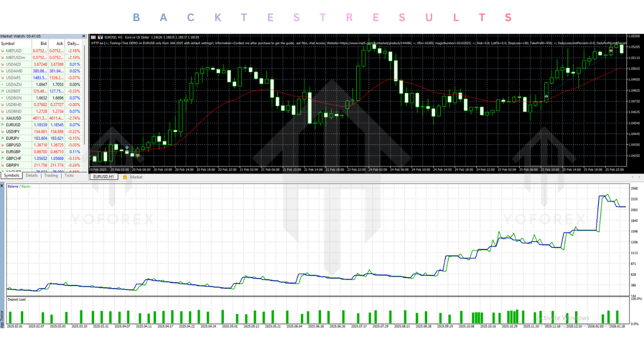Open the Ticks tab

[x=69, y=175]
